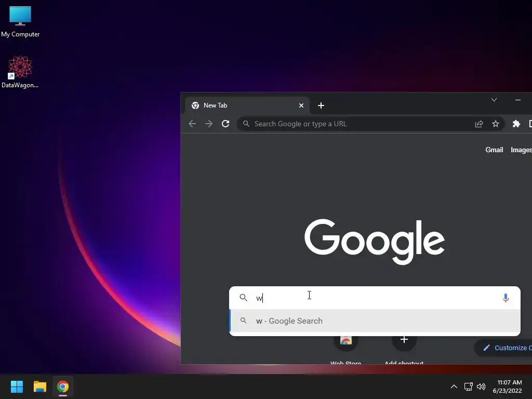Image resolution: width=532 pixels, height=399 pixels.
Task: Select the New Tab tab
Action: [247, 105]
